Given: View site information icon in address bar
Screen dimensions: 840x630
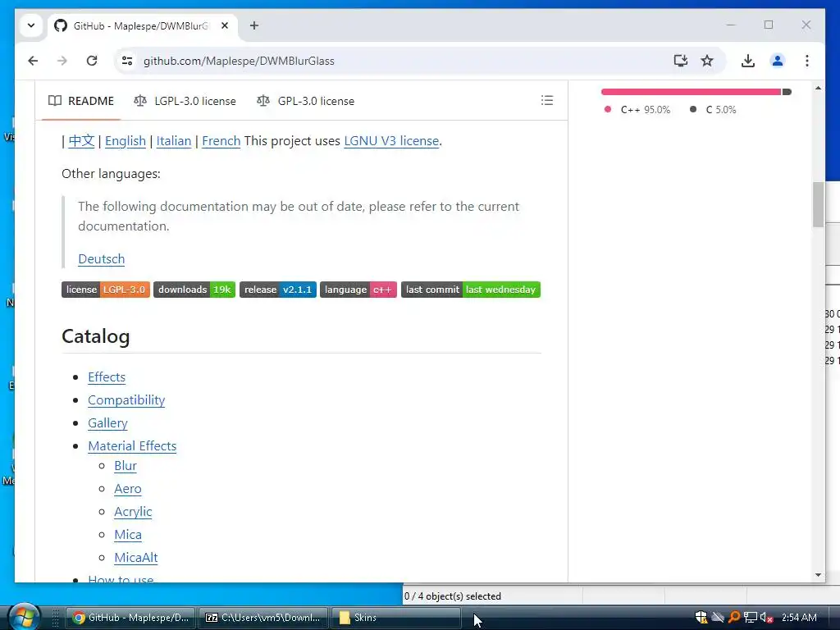Looking at the screenshot, I should click(x=127, y=61).
